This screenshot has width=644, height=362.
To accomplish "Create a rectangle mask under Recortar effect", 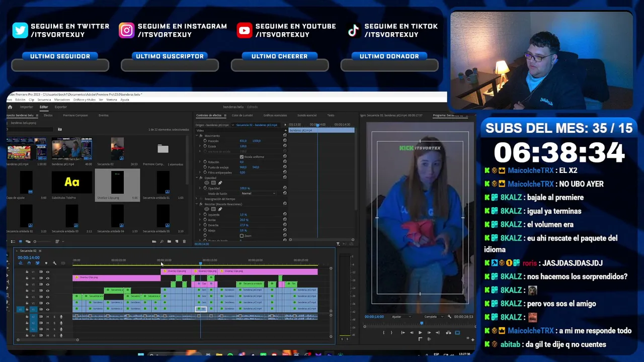I will [x=213, y=209].
